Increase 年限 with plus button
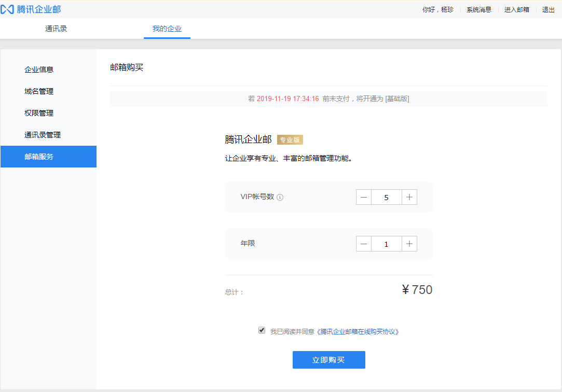The width and height of the screenshot is (562, 392). pyautogui.click(x=409, y=244)
